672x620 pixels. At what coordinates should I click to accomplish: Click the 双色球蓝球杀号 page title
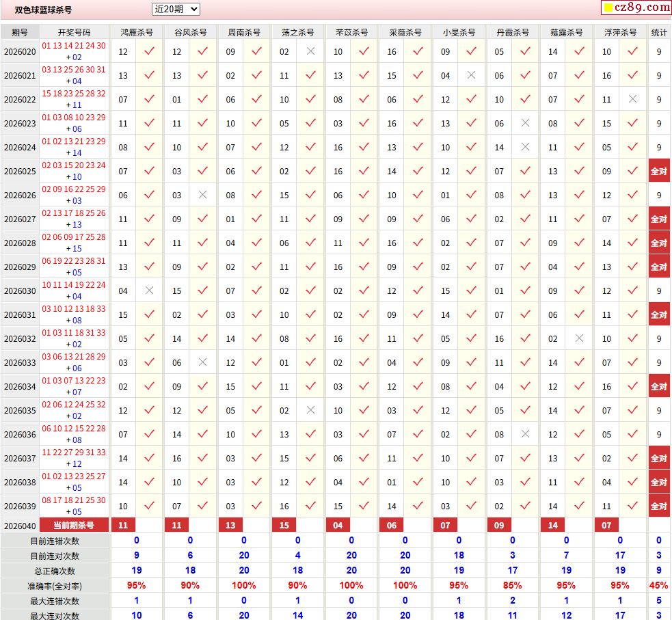pyautogui.click(x=43, y=10)
